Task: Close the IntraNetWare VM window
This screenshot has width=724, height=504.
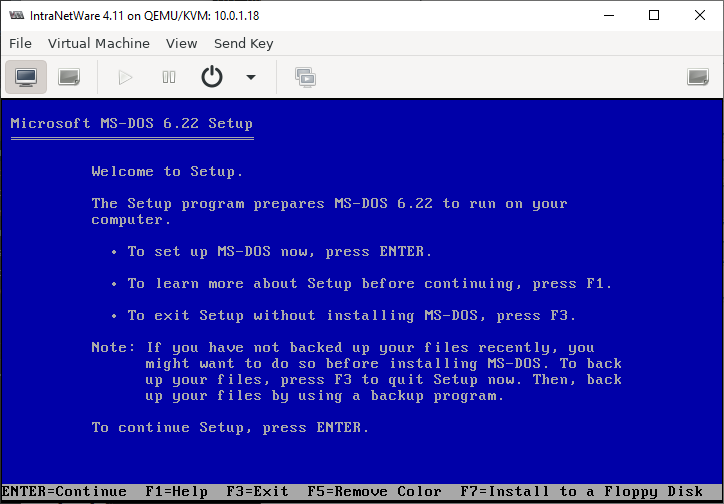Action: [x=700, y=15]
